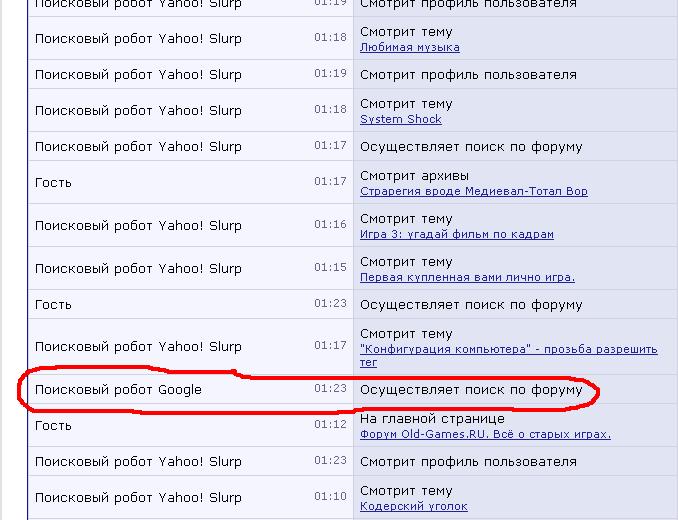Viewport: 678px width, 520px height.
Task: Click Google robot's "Осуществляет поиск по форуму" text
Action: coord(470,389)
